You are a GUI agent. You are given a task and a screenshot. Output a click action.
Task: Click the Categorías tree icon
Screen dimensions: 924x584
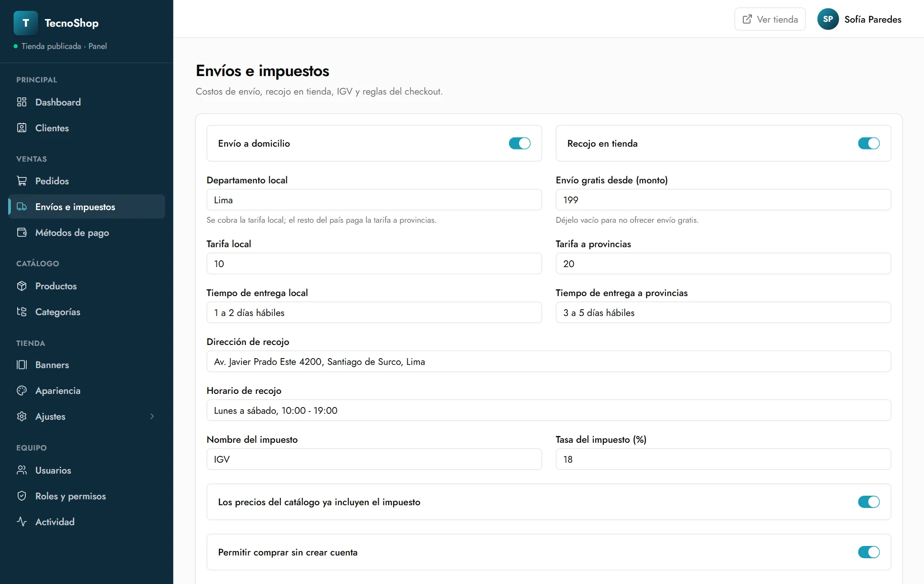(x=22, y=311)
